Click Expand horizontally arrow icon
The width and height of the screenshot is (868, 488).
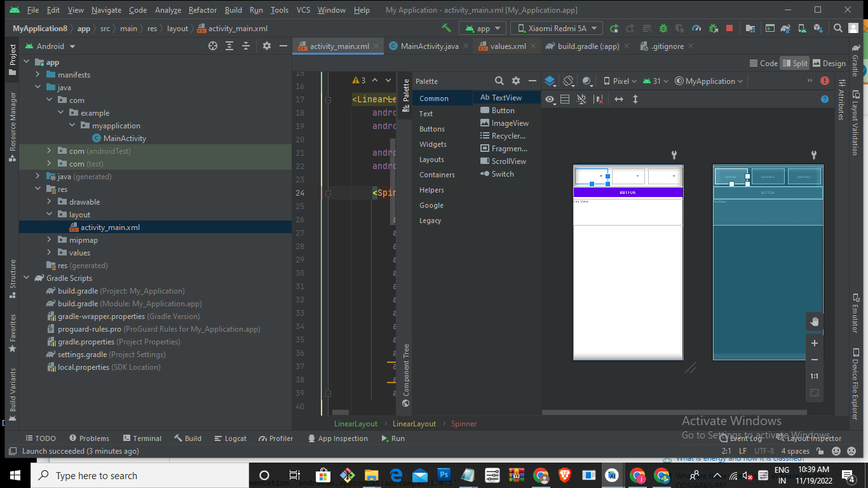pyautogui.click(x=618, y=99)
